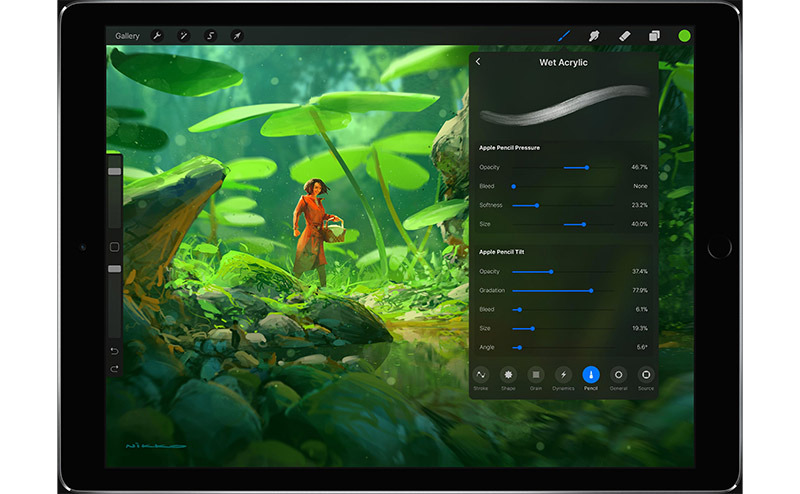The width and height of the screenshot is (800, 494).
Task: Open the green color picker swatch
Action: [x=684, y=36]
